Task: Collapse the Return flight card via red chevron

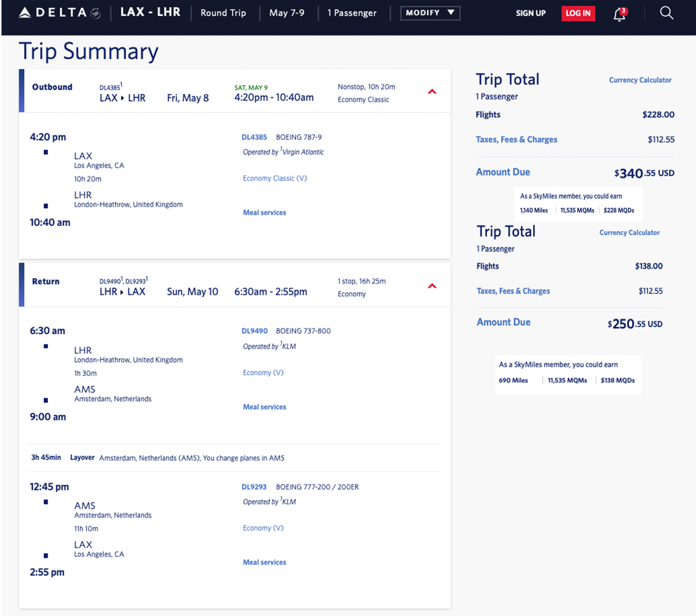Action: [x=432, y=286]
